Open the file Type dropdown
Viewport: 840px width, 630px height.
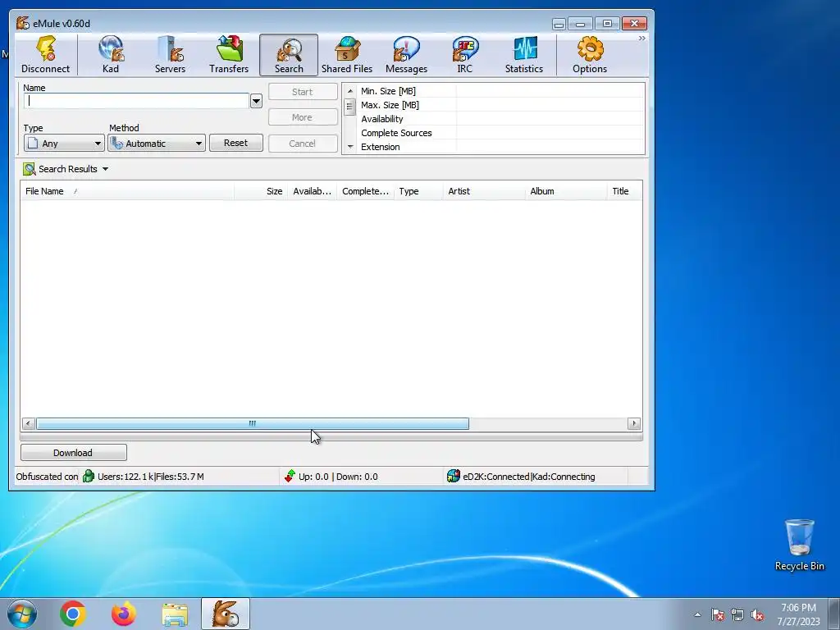pos(64,143)
